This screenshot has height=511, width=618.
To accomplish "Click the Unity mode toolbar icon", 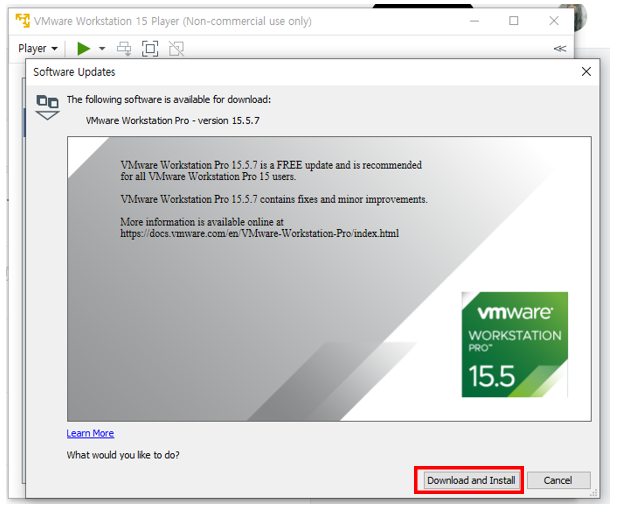I will pyautogui.click(x=176, y=49).
